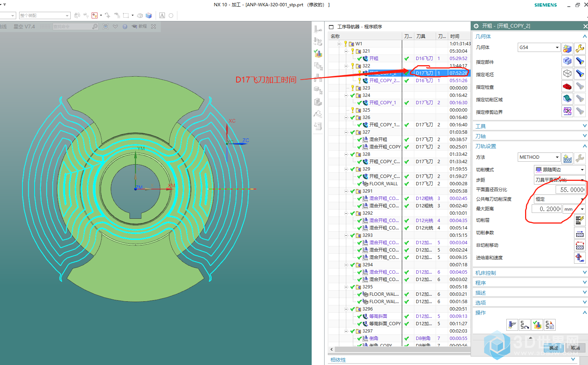The width and height of the screenshot is (588, 365).
Task: Click the 55.0000 percent input field
Action: 570,190
